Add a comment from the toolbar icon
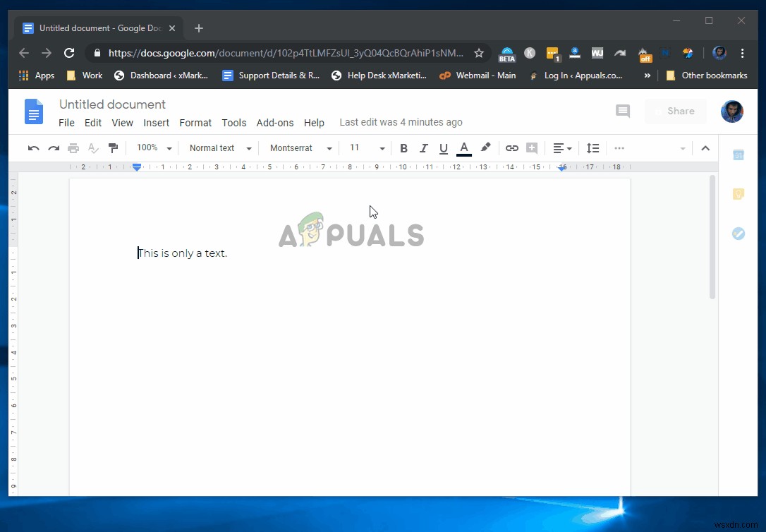Image resolution: width=766 pixels, height=532 pixels. pos(532,148)
